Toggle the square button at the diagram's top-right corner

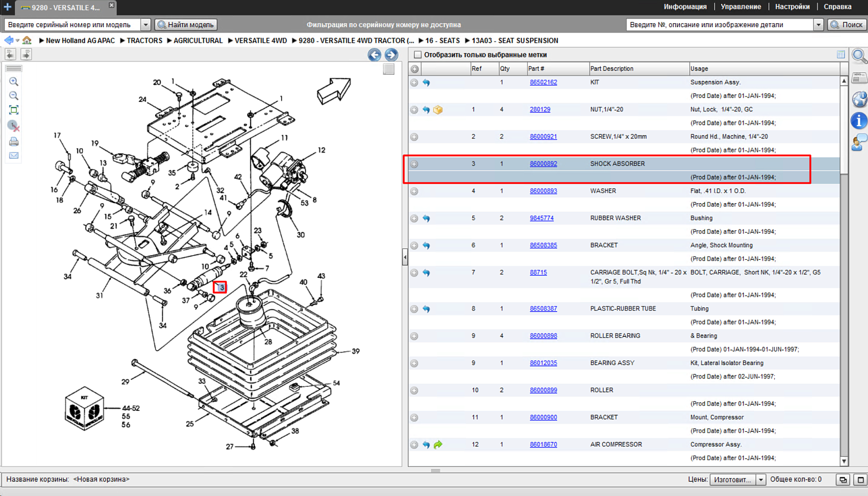(389, 69)
